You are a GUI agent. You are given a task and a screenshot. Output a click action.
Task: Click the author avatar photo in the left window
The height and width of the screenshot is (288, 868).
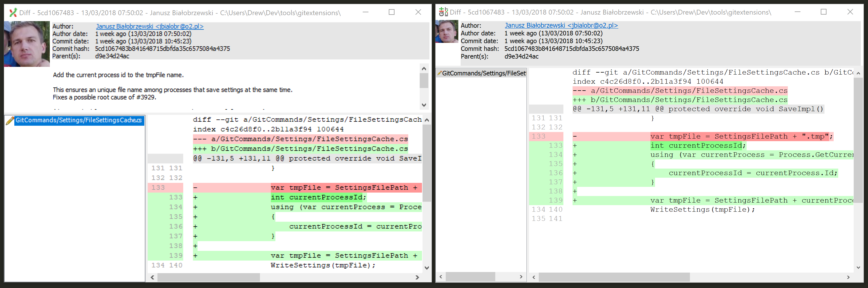[x=26, y=44]
